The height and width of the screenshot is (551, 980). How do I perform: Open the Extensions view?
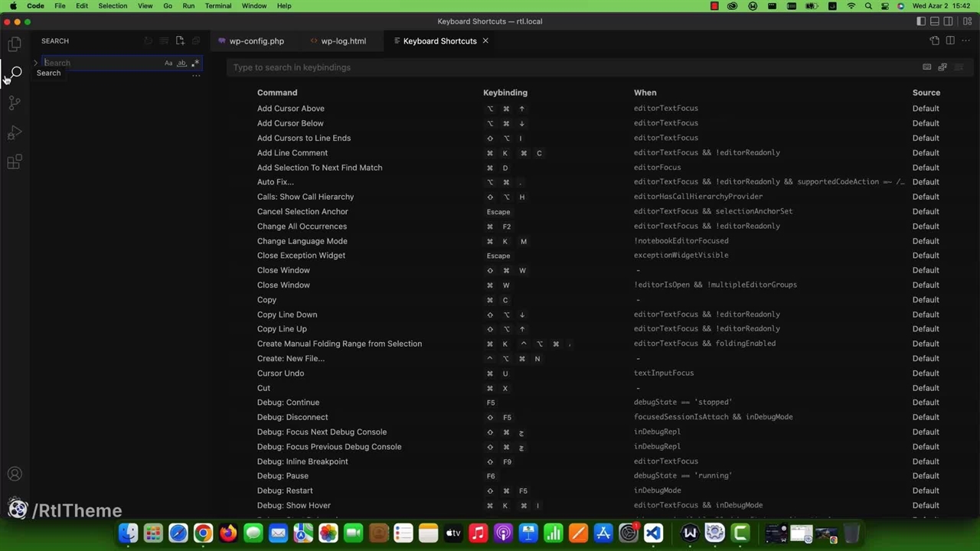pos(15,162)
